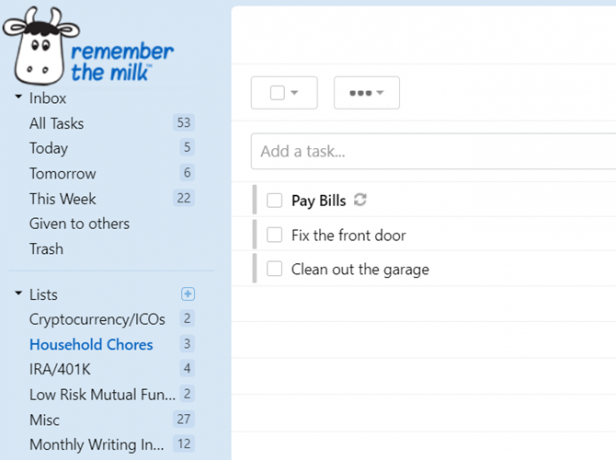Open the three-dots more actions menu
The height and width of the screenshot is (460, 616).
point(367,93)
